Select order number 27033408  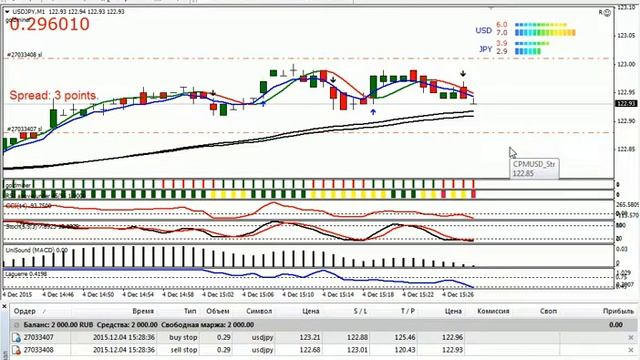pos(38,350)
